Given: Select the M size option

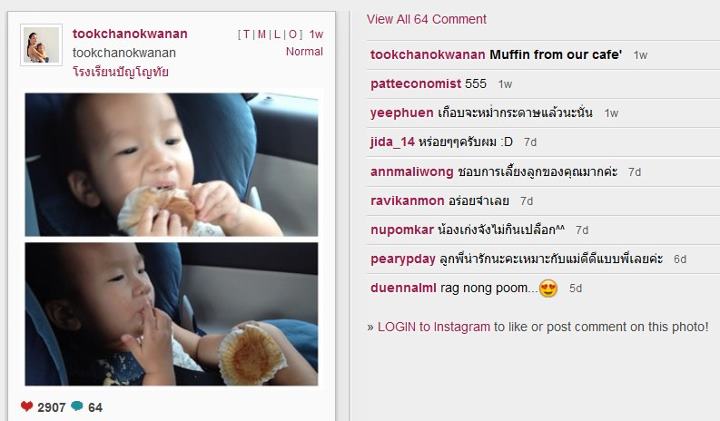Looking at the screenshot, I should 261,34.
